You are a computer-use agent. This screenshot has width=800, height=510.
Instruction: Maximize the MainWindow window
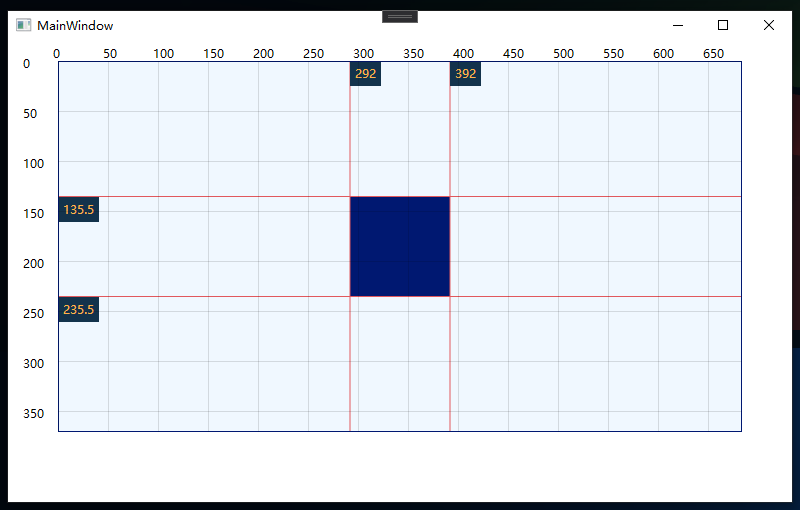(722, 25)
